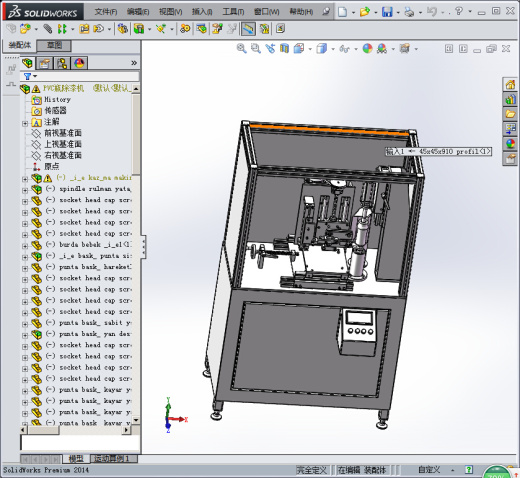This screenshot has width=520, height=478.
Task: Expand the 注解 annotations tree node
Action: pyautogui.click(x=25, y=124)
